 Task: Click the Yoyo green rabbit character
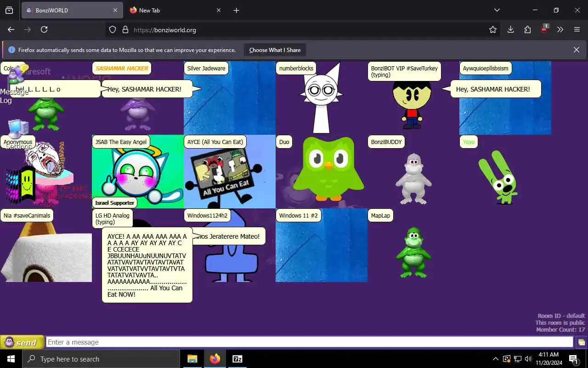[x=499, y=177]
